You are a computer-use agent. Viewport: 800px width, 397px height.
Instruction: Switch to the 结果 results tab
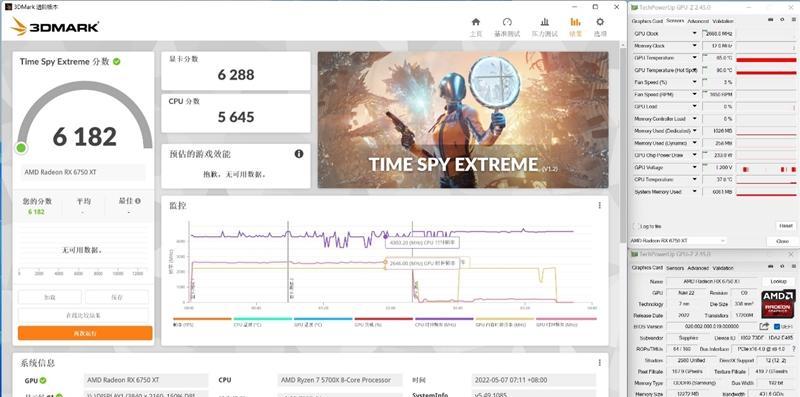[x=575, y=27]
